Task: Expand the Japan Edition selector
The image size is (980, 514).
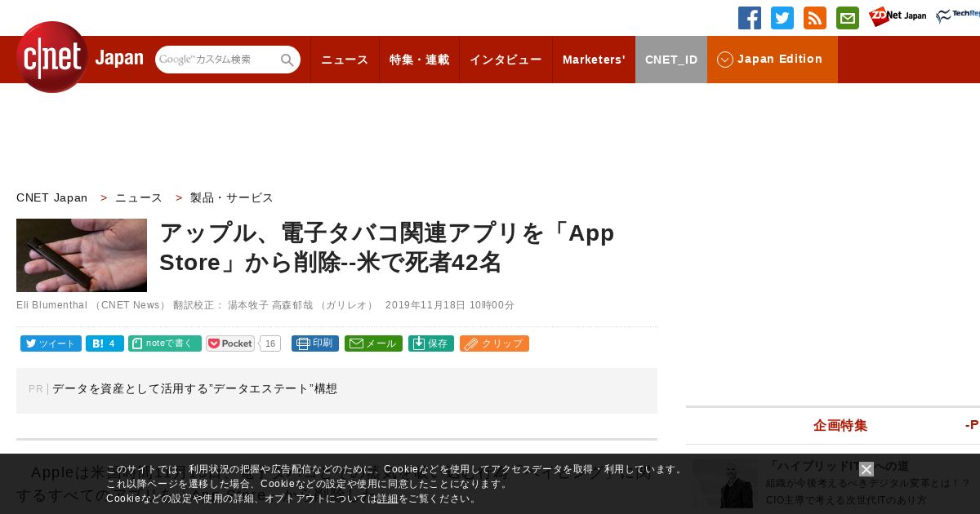Action: tap(773, 60)
